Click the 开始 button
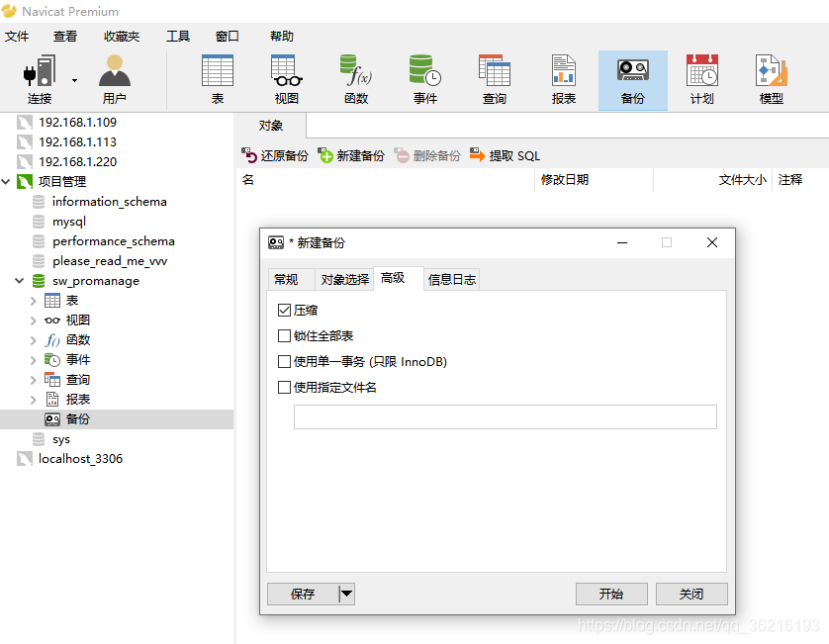This screenshot has height=644, width=829. click(x=611, y=594)
